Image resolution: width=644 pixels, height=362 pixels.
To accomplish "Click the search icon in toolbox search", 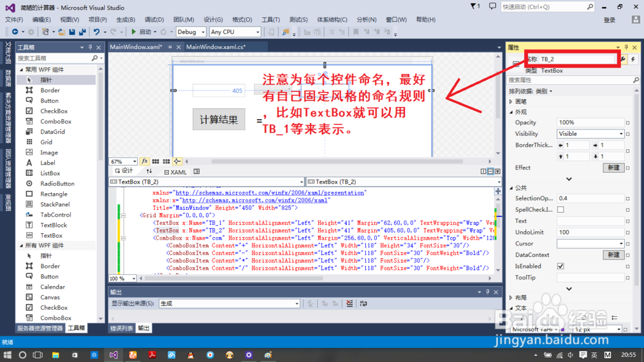I will (95, 59).
